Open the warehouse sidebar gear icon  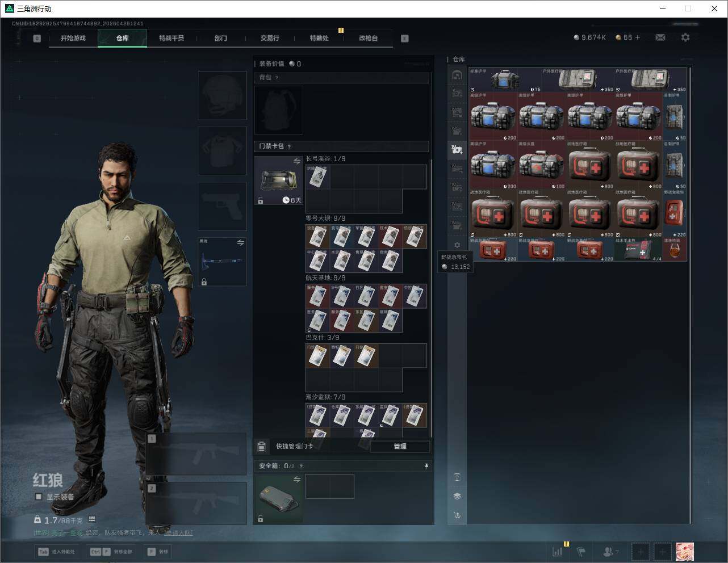click(457, 245)
